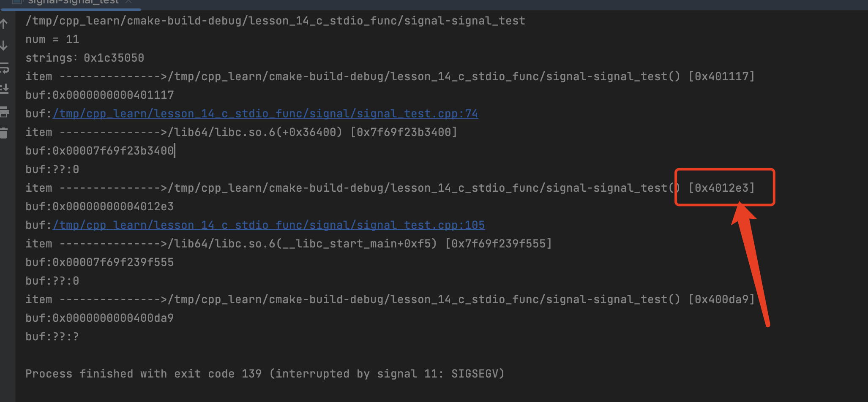The image size is (868, 402).
Task: Click the [0x400da9] address text
Action: (x=721, y=299)
